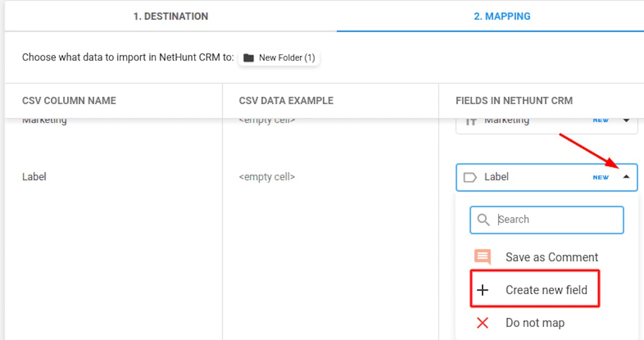Choose Save as Comment option

coord(546,257)
